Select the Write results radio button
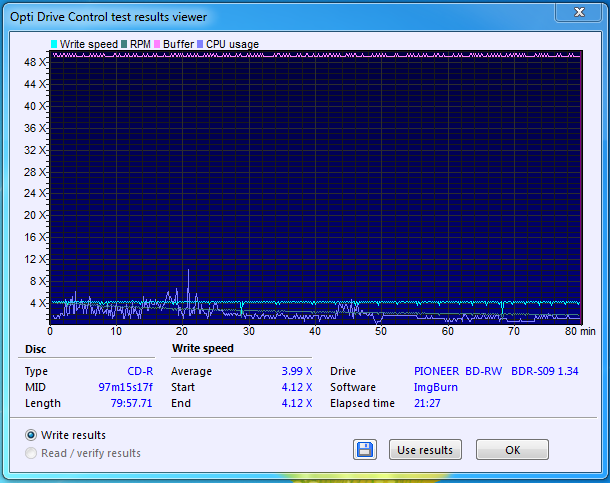This screenshot has height=483, width=610. [x=31, y=435]
